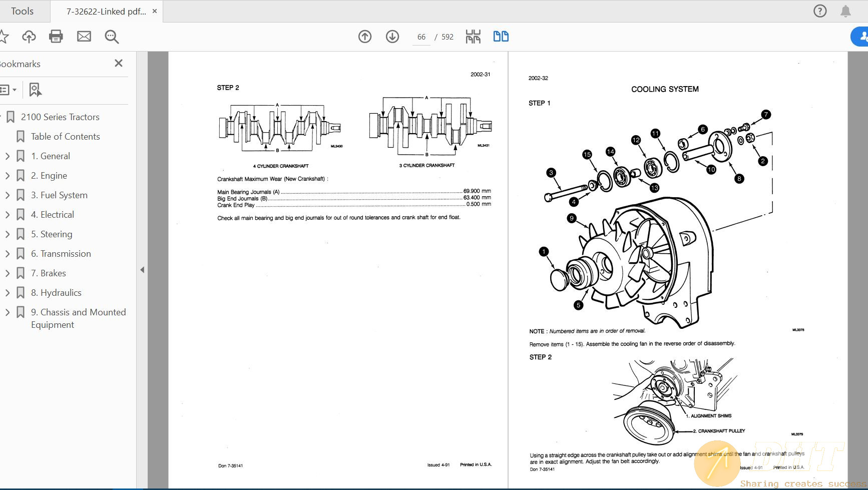The height and width of the screenshot is (490, 868).
Task: Open the Table of Contents bookmark
Action: (x=65, y=137)
